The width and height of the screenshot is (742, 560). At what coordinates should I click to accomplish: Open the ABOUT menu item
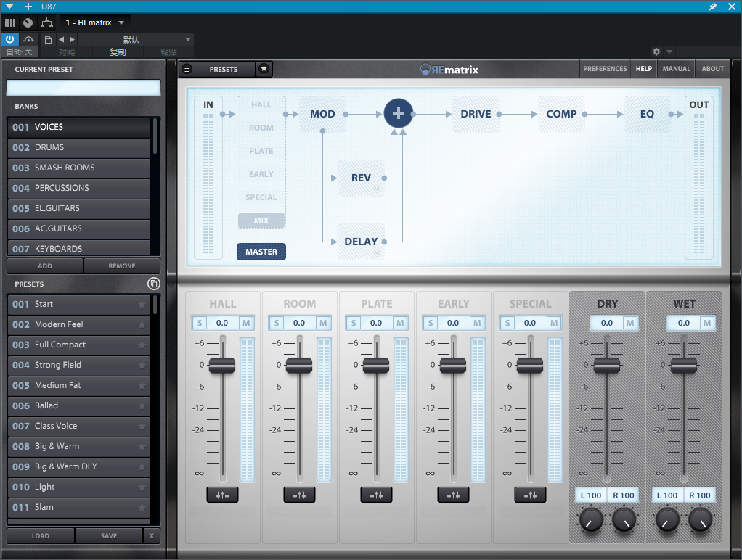[713, 69]
